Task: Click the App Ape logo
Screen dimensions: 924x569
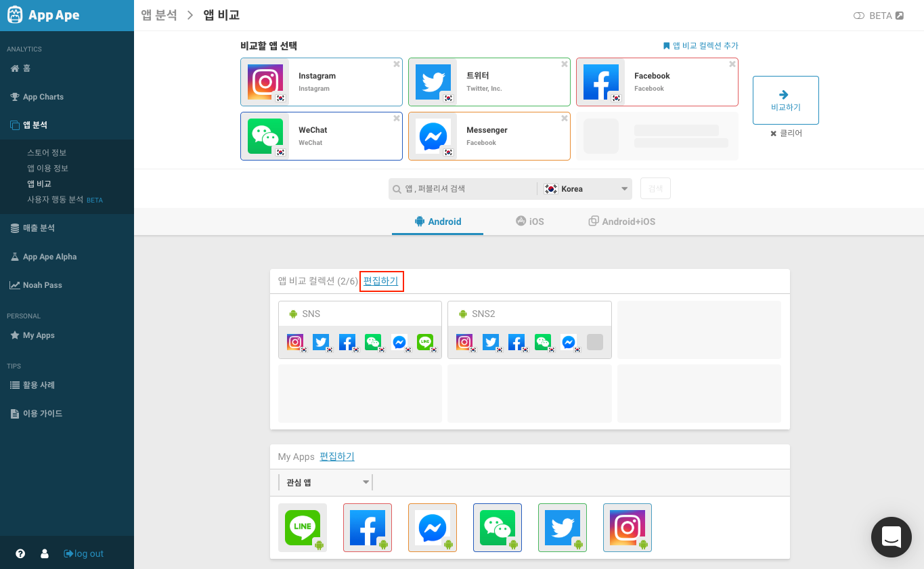Action: coord(43,16)
